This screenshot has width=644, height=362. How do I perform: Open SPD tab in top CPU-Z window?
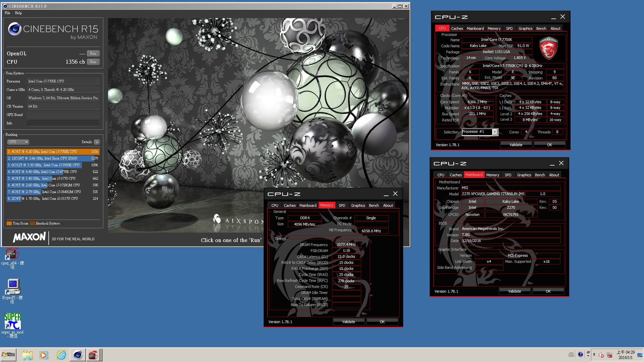(x=509, y=28)
